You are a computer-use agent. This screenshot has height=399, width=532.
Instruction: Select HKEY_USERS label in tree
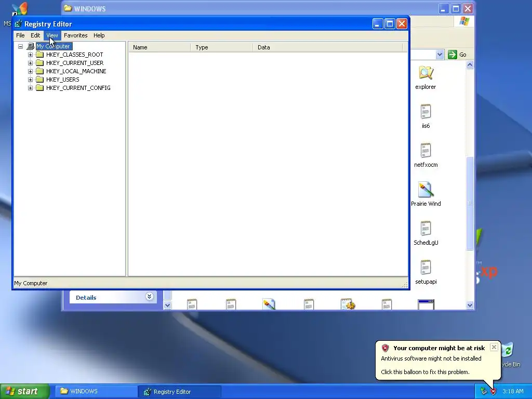pos(63,79)
